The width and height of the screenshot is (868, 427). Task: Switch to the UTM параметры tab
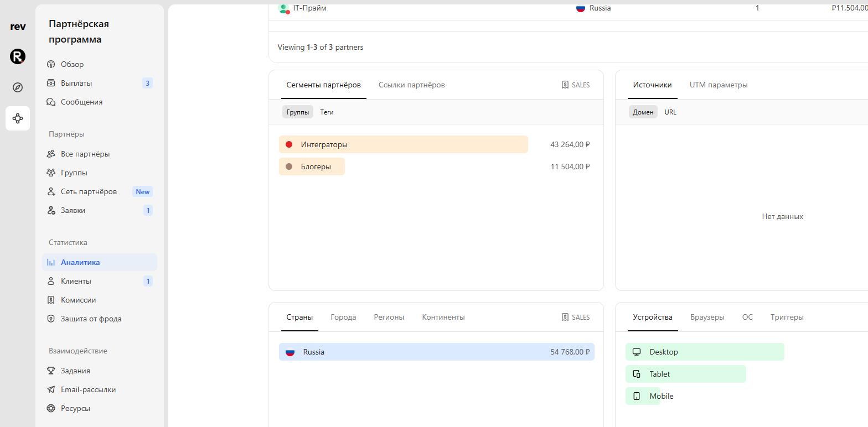click(719, 85)
